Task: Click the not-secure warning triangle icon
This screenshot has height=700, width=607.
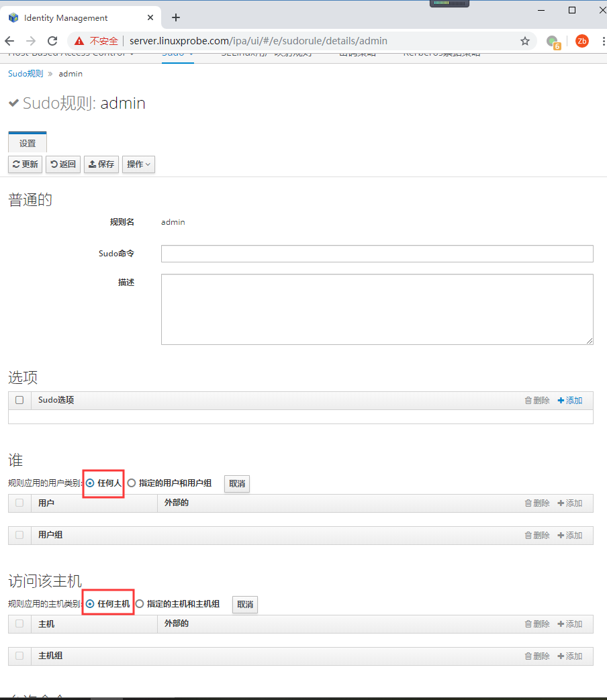Action: pyautogui.click(x=79, y=41)
